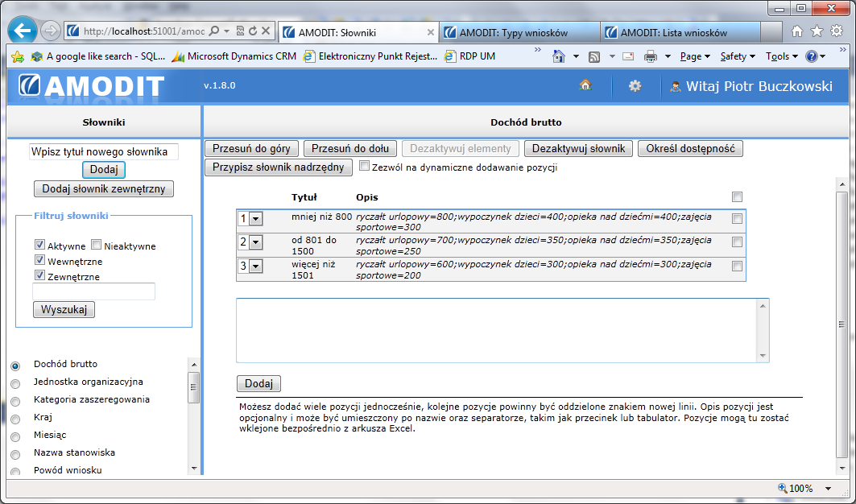Enable the Nieaktywne filter checkbox
Screen dimensions: 856x504
pyautogui.click(x=94, y=246)
